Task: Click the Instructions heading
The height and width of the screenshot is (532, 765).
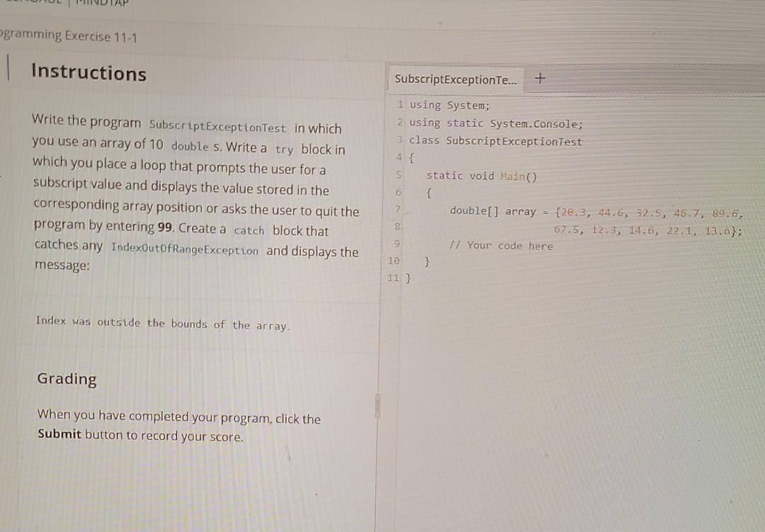Action: [89, 74]
